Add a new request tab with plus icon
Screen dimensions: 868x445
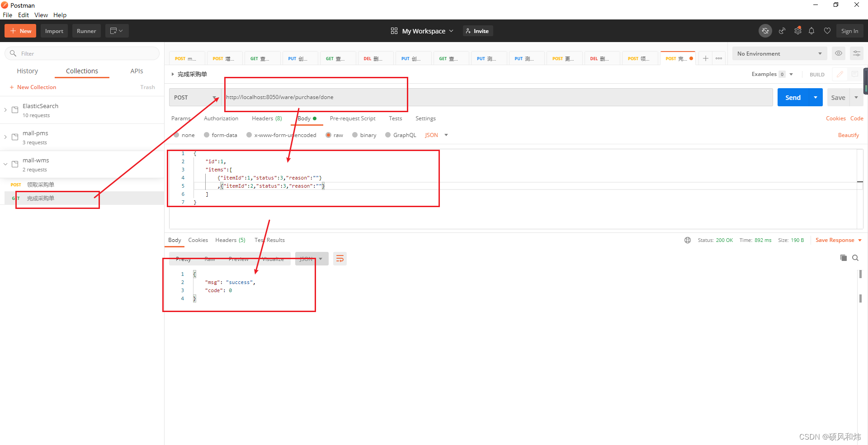pos(705,58)
